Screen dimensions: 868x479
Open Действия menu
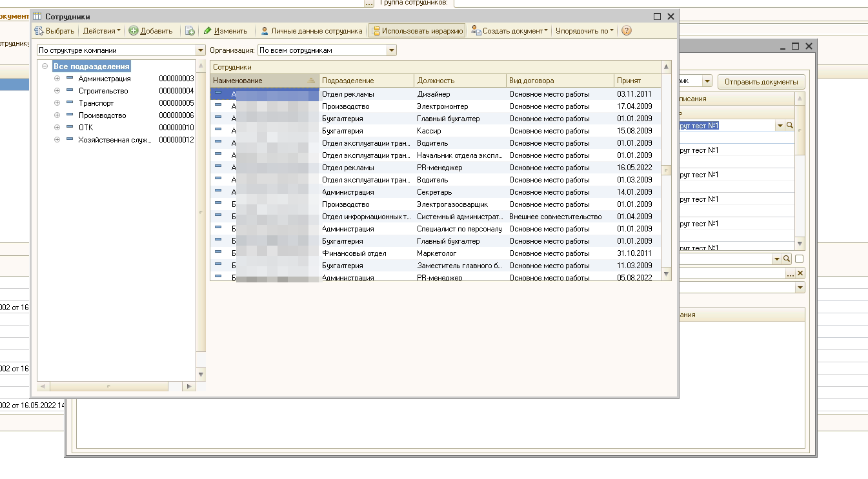click(101, 30)
